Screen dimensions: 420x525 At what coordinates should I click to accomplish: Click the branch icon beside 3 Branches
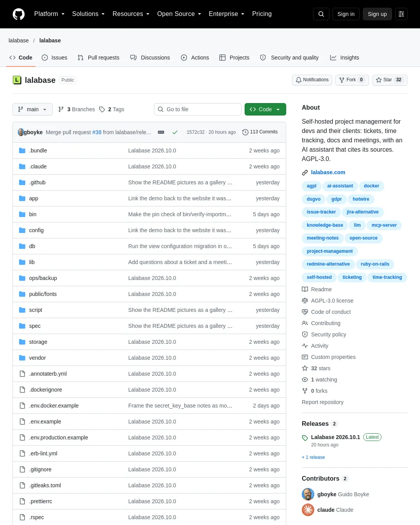click(x=61, y=109)
